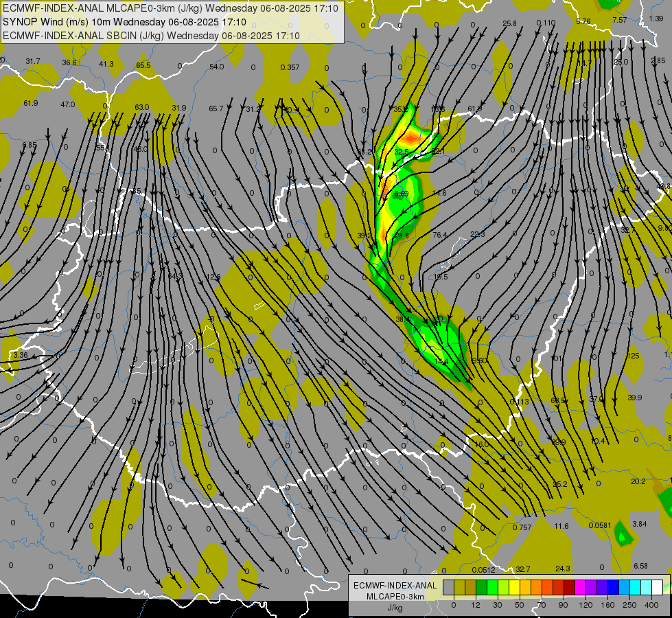Screen dimensions: 672x618
Task: Select the map value '16.0'
Action: pos(482,444)
